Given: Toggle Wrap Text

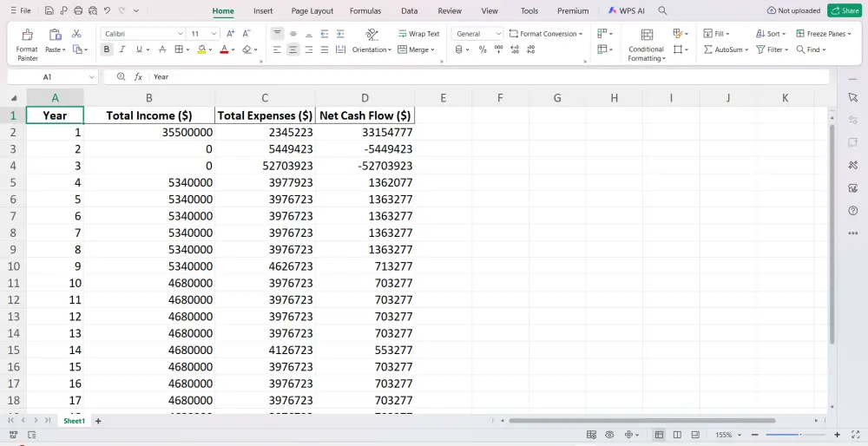Looking at the screenshot, I should tap(418, 34).
